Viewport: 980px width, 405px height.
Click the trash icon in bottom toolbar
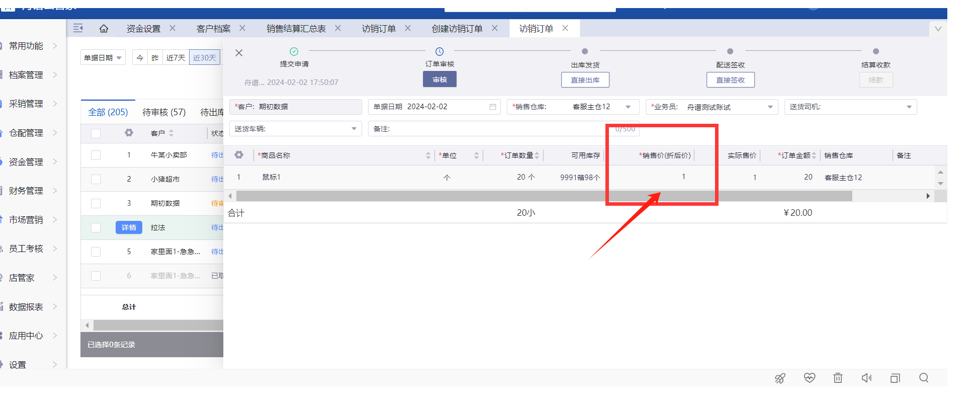click(838, 378)
